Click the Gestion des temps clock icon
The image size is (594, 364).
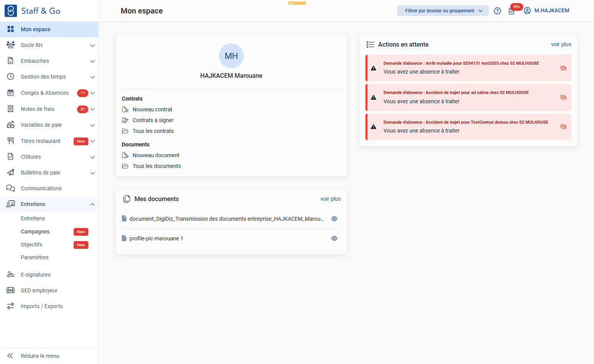click(x=10, y=77)
